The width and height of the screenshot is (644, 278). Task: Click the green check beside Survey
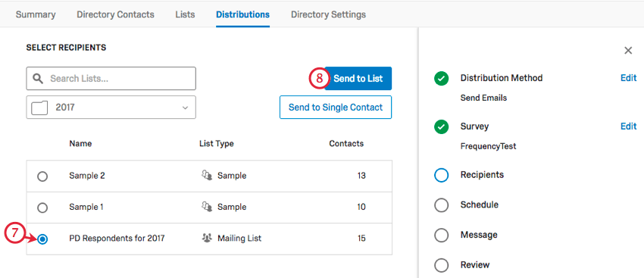(x=441, y=127)
